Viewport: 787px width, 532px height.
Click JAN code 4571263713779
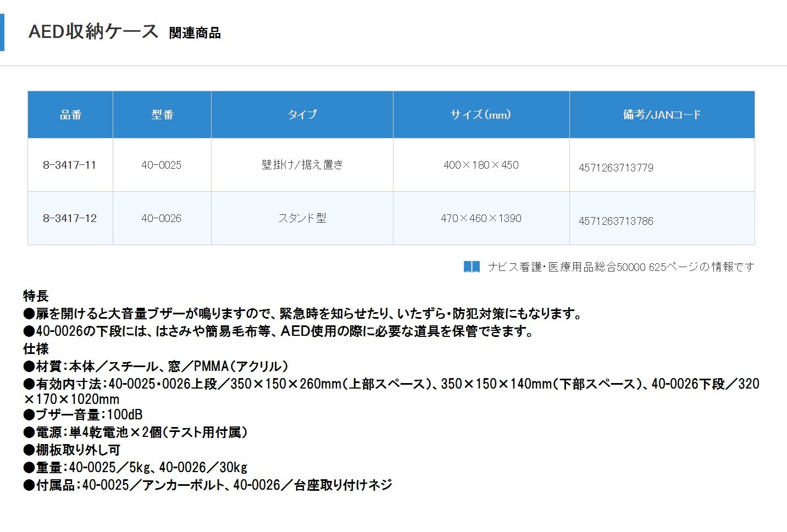tap(616, 168)
